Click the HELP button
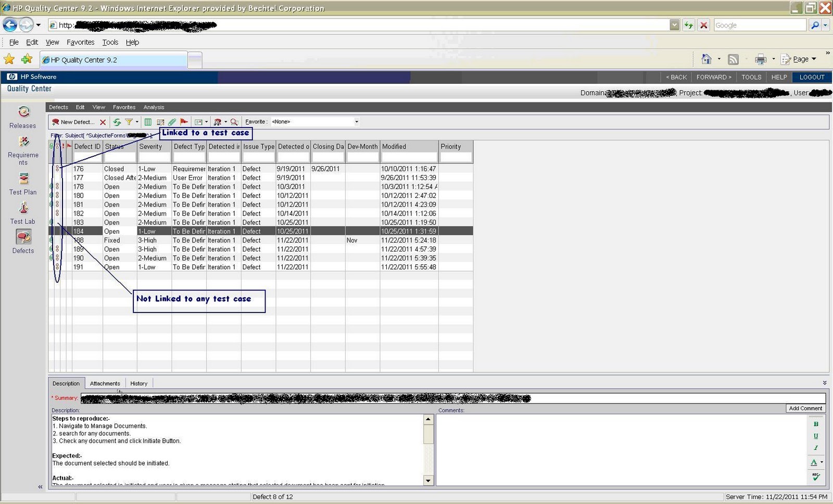 779,77
